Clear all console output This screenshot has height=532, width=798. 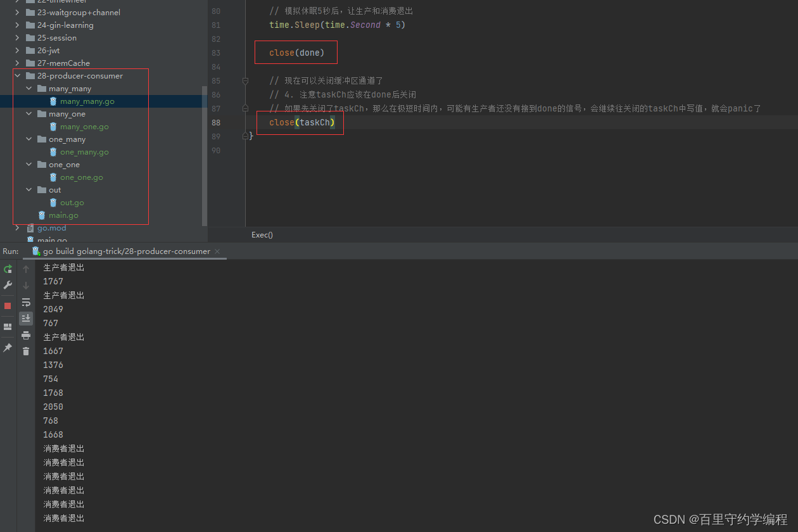tap(26, 351)
